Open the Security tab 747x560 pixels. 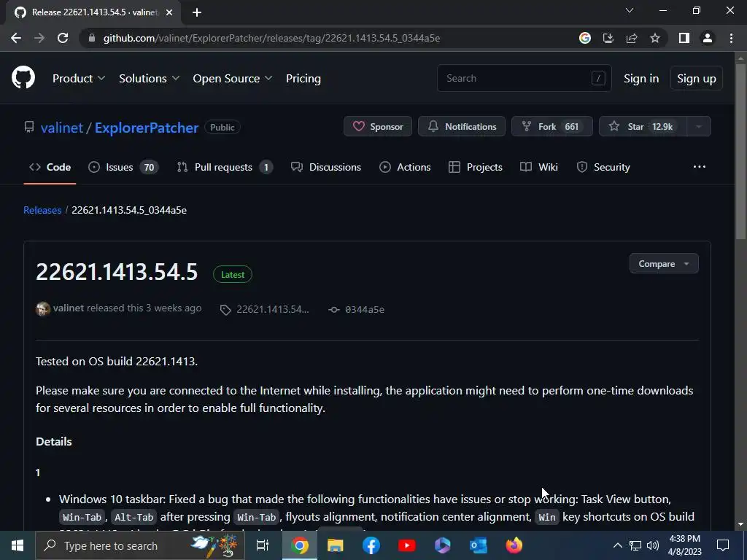[603, 167]
